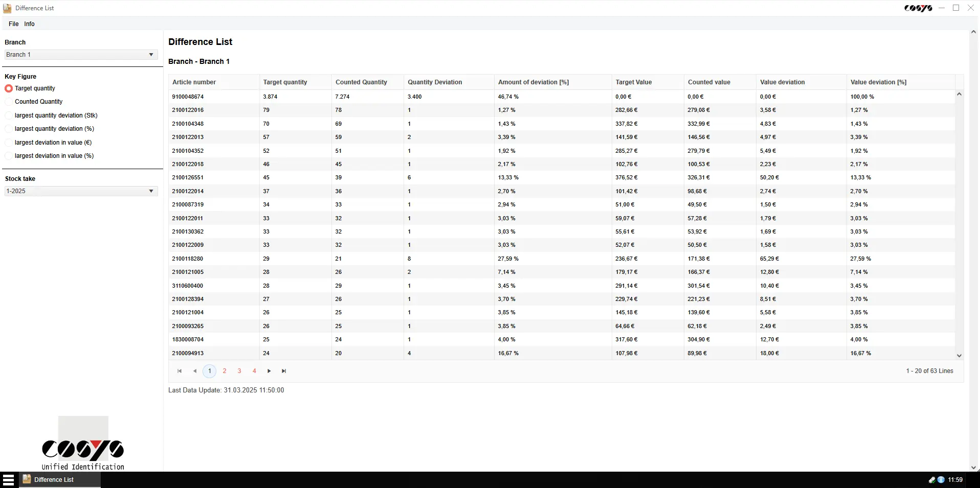Click the 1 - 20 of 63 Lines text
The width and height of the screenshot is (980, 488).
(929, 371)
